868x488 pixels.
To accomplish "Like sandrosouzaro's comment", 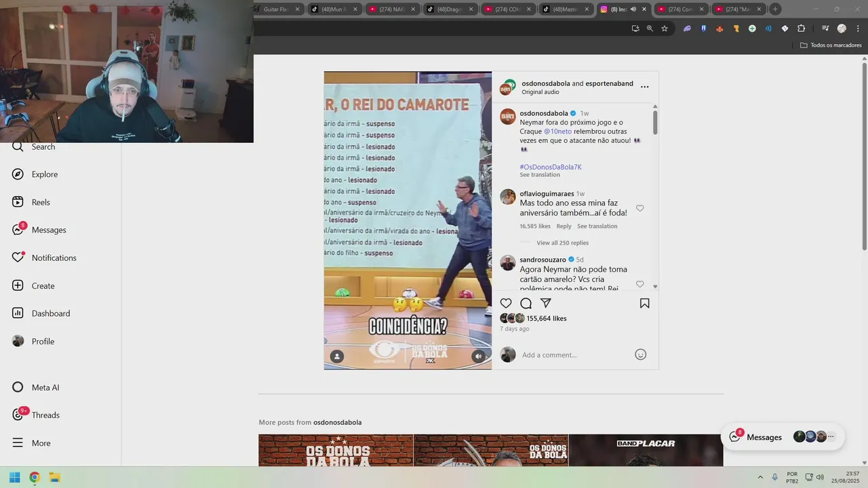I will (x=639, y=284).
